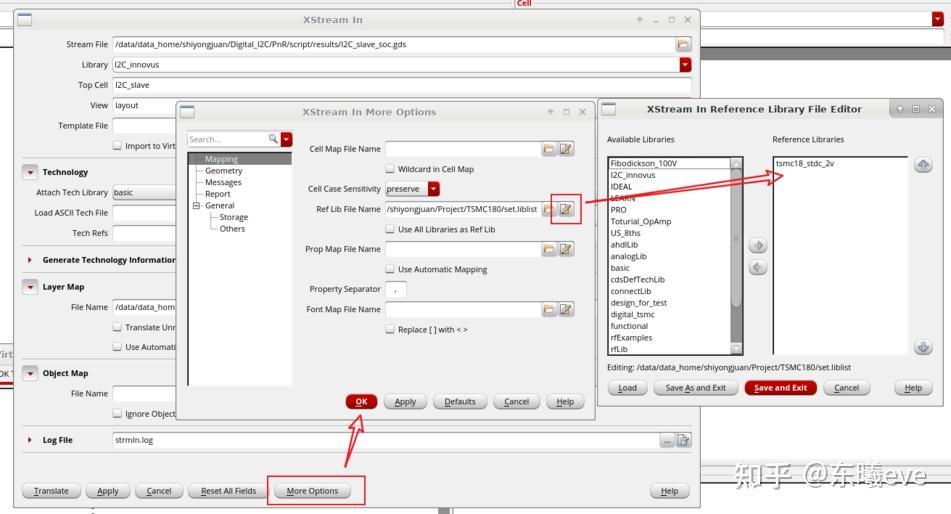Select Report in options tree
Viewport: 951px width, 514px height.
(x=218, y=194)
